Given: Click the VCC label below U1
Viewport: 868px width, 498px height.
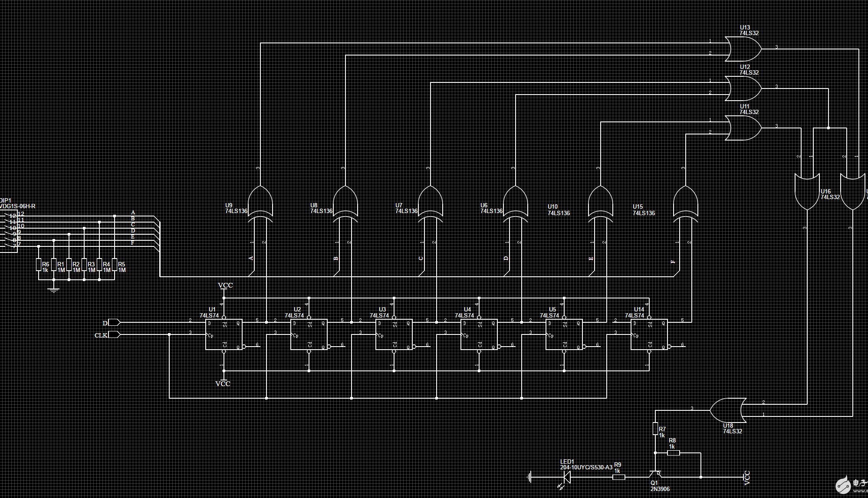Looking at the screenshot, I should pyautogui.click(x=223, y=384).
